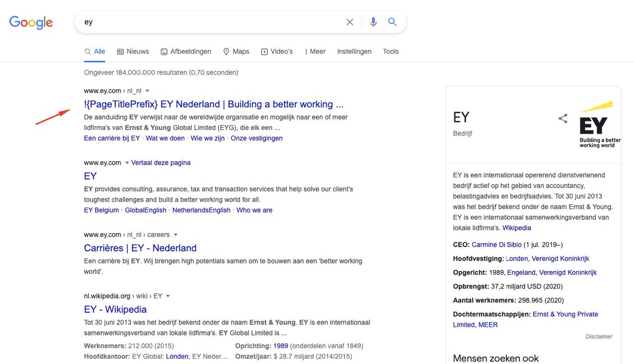Click the Disclaimer text in knowledge panel
The image size is (634, 364).
tap(599, 337)
